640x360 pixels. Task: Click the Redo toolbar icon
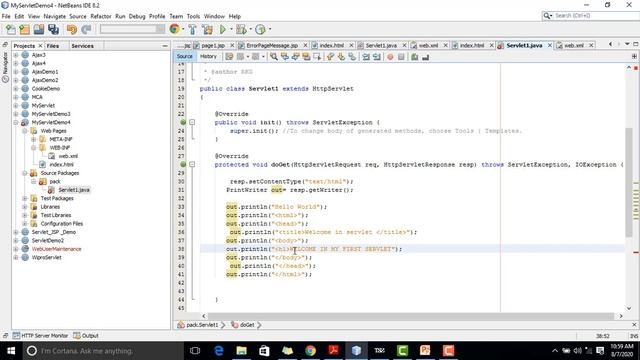pyautogui.click(x=86, y=29)
